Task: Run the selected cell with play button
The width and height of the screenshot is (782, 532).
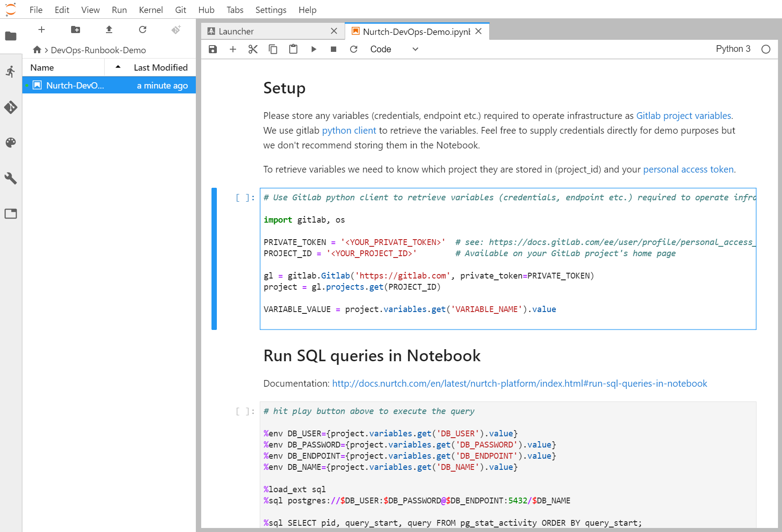Action: (313, 49)
